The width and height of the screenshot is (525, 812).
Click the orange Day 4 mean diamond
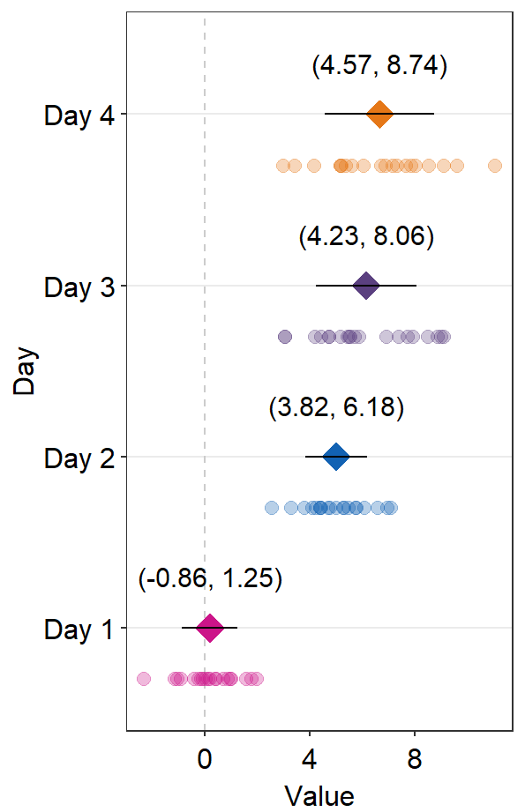pyautogui.click(x=379, y=114)
